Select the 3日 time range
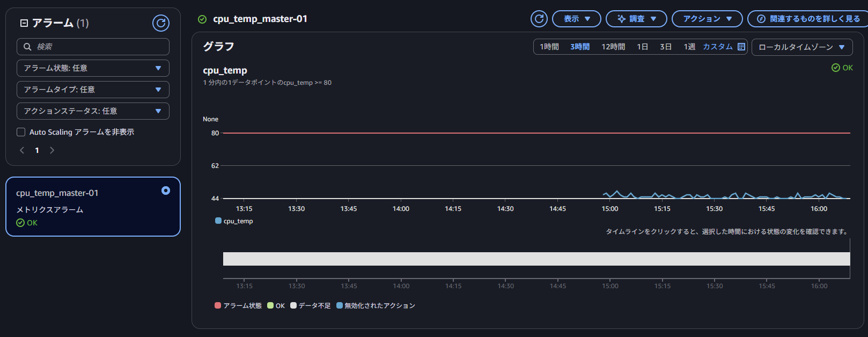Screen dimensions: 868x337 (x=666, y=47)
